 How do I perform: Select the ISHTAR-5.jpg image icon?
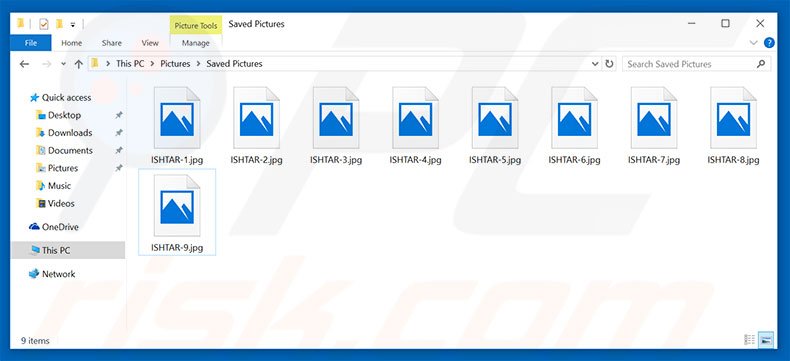[495, 118]
